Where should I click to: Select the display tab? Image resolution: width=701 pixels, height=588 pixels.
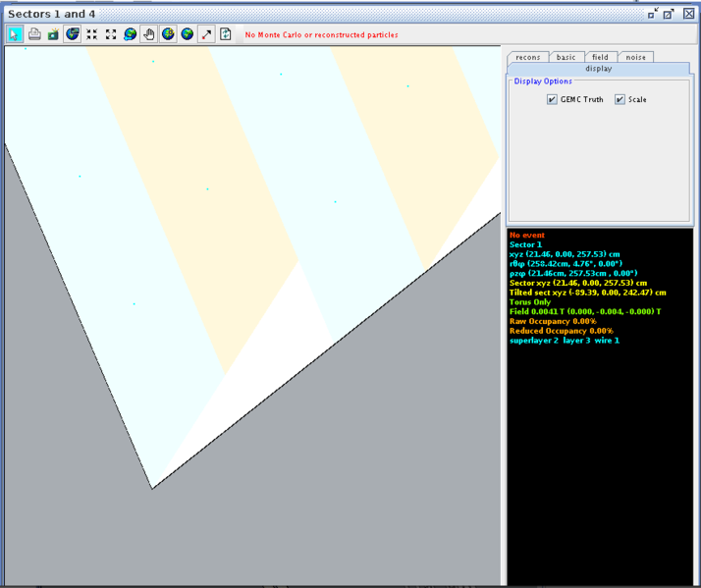pos(599,69)
